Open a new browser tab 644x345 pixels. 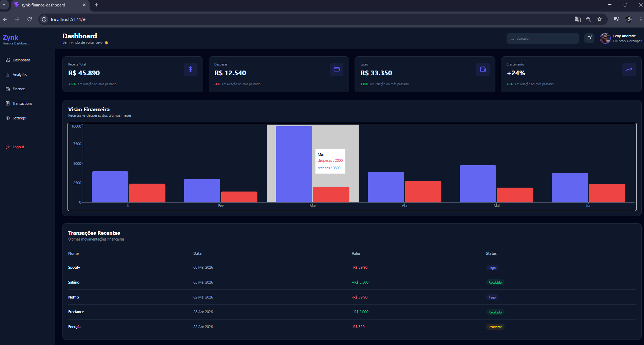pyautogui.click(x=96, y=5)
